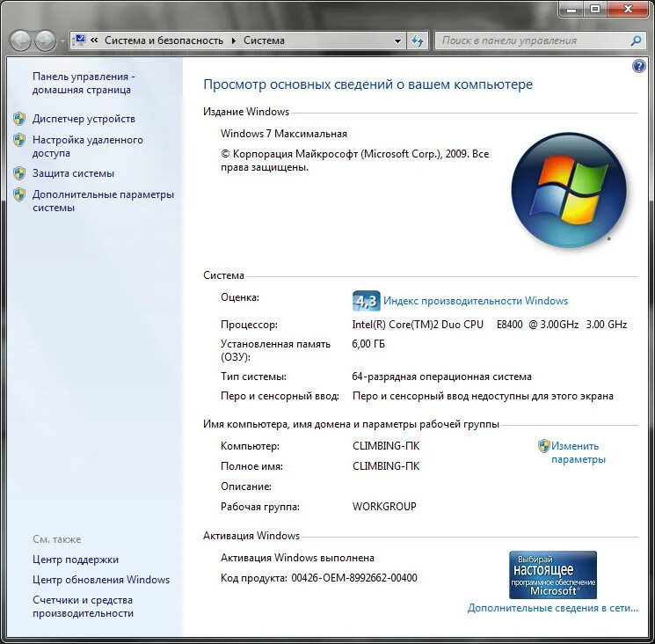Open 'Дополнительные сведения в сети...' link

tap(553, 608)
